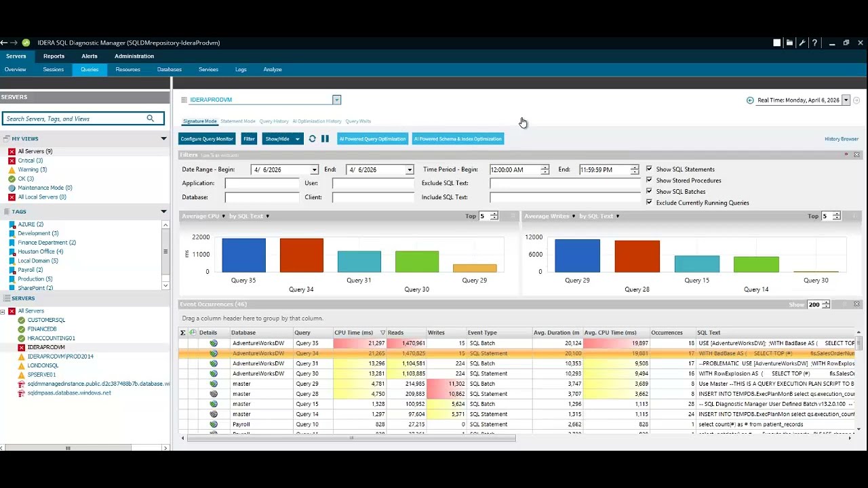The height and width of the screenshot is (488, 868).
Task: Open the Real Time date dropdown
Action: (x=846, y=100)
